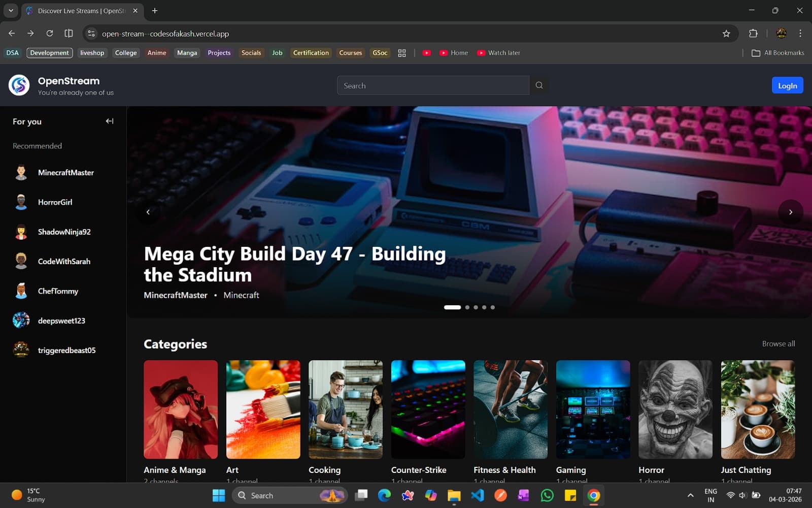Viewport: 812px width, 508px height.
Task: Open HorrorGirl's avatar in the sidebar
Action: click(x=21, y=202)
